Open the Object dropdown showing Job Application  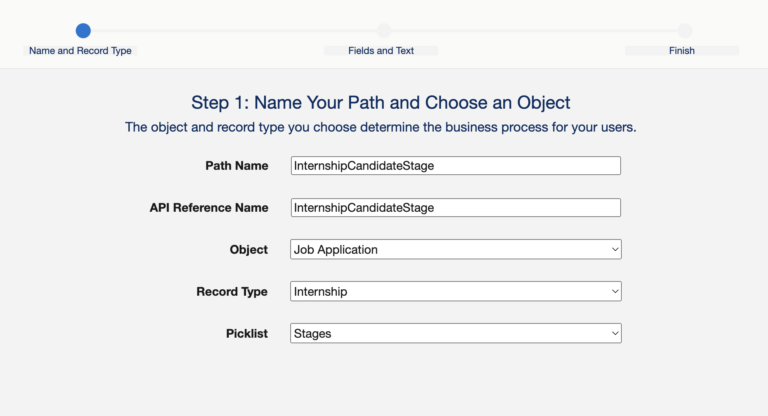455,249
